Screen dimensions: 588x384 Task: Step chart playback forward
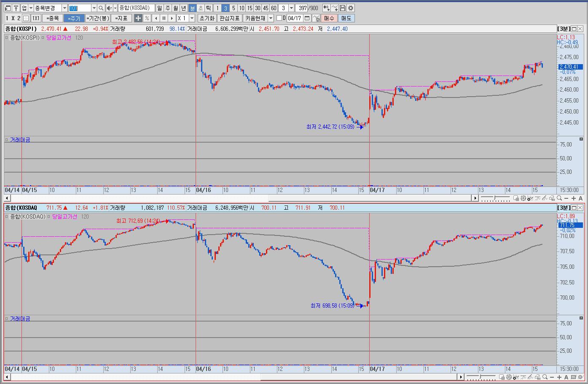(x=172, y=18)
